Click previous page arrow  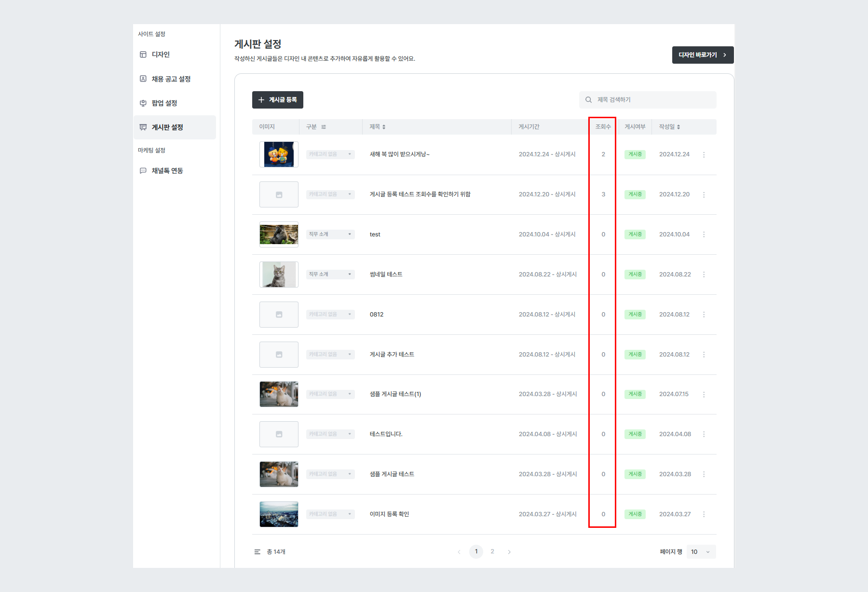pos(459,552)
